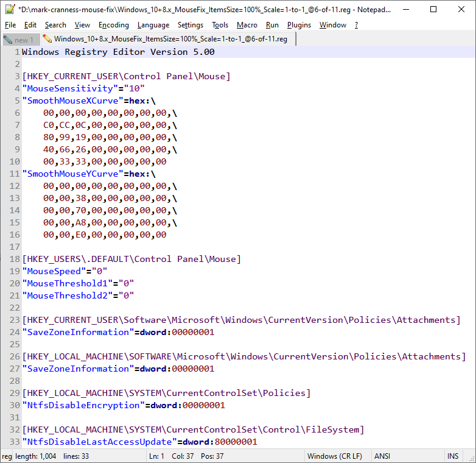Click the length: 1,004 status bar entry

(x=35, y=456)
